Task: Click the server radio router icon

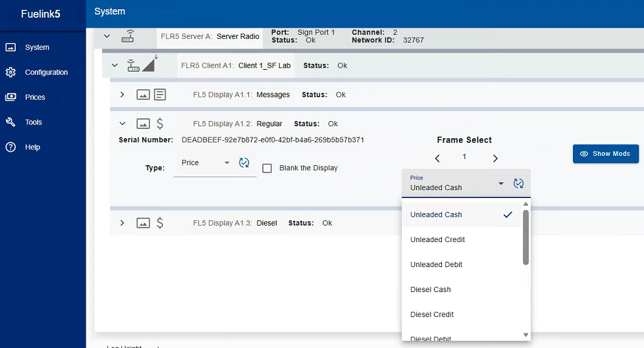Action: coord(128,37)
